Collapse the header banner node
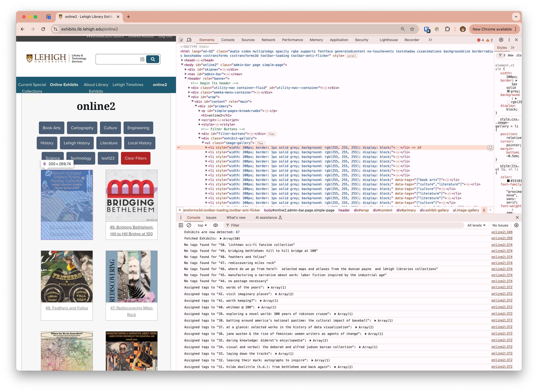 [185, 79]
